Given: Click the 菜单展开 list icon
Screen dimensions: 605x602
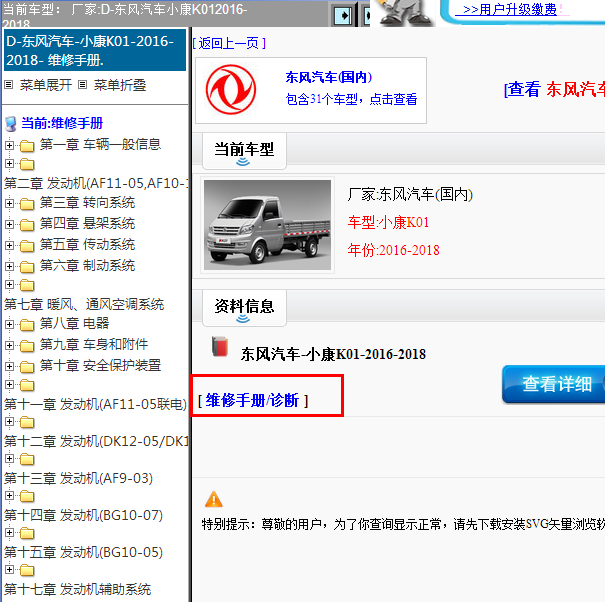Looking at the screenshot, I should [8, 85].
